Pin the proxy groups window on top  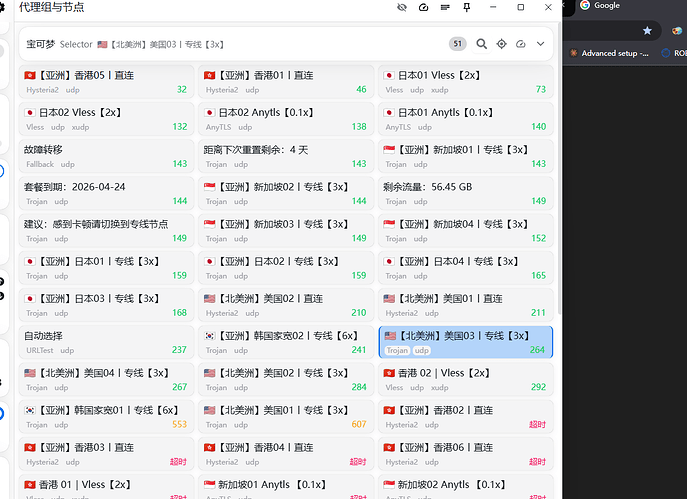click(x=467, y=7)
